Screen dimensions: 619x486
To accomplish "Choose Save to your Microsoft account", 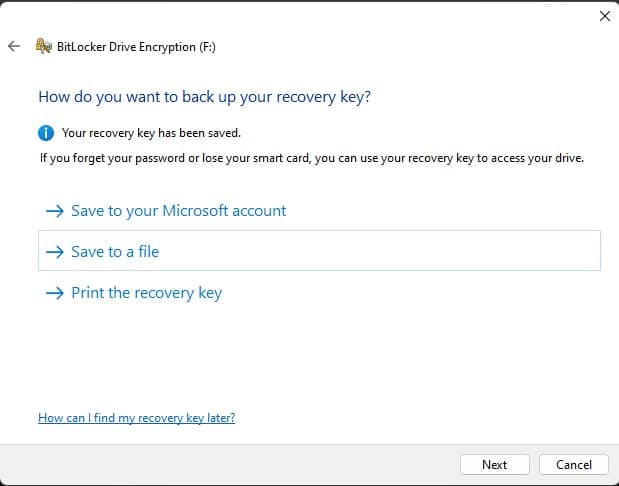I will [178, 211].
